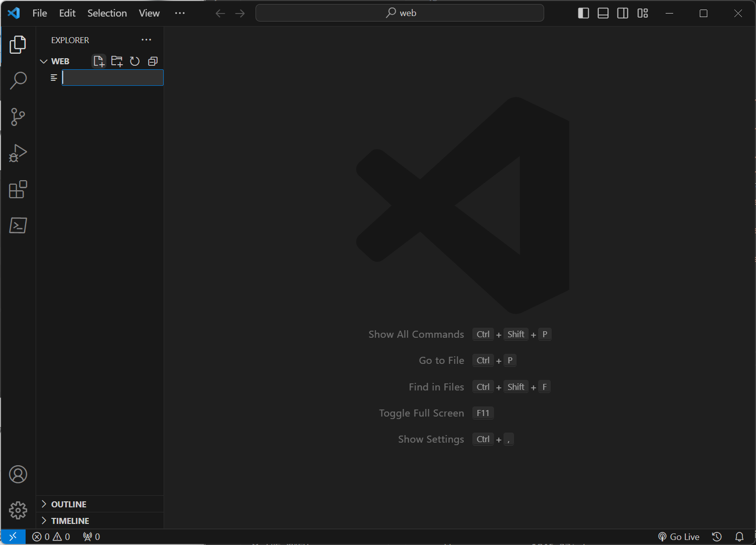Viewport: 756px width, 545px height.
Task: Open a remote window from status bar
Action: tap(13, 536)
